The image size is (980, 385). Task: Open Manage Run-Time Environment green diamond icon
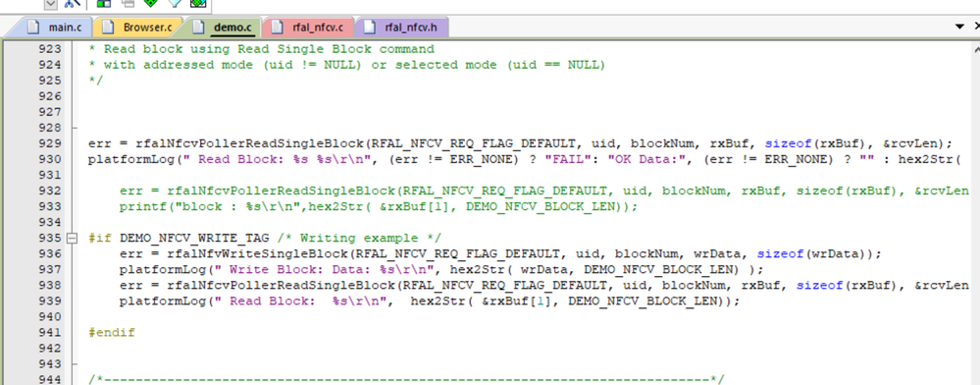[151, 3]
